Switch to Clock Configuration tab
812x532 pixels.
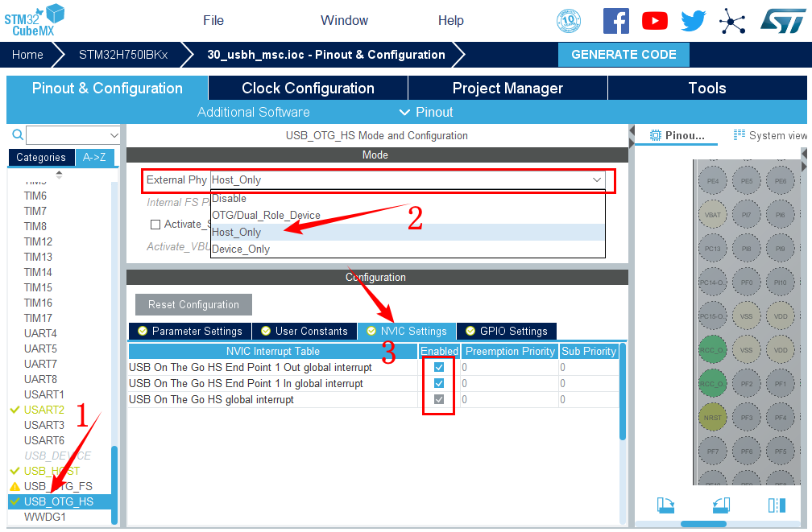click(x=308, y=89)
